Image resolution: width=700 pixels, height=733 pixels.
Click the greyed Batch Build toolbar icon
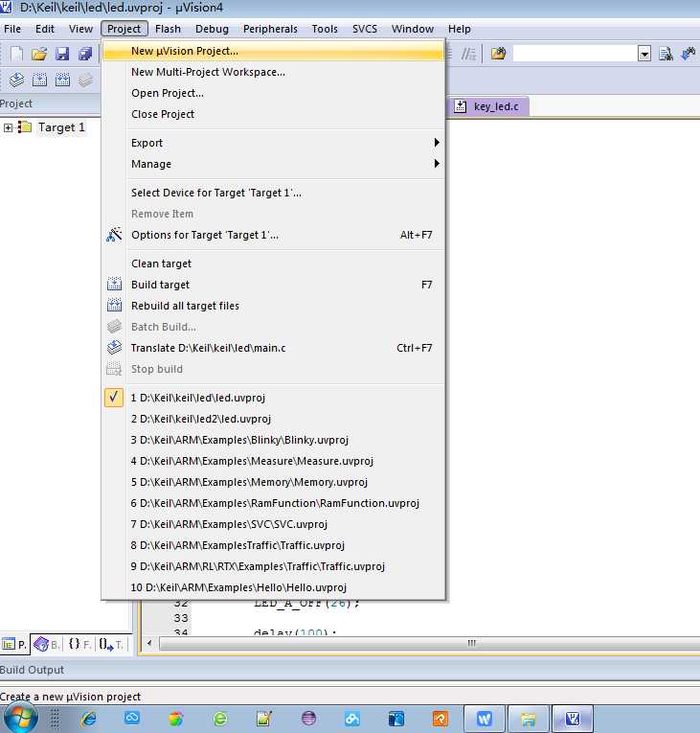[85, 80]
